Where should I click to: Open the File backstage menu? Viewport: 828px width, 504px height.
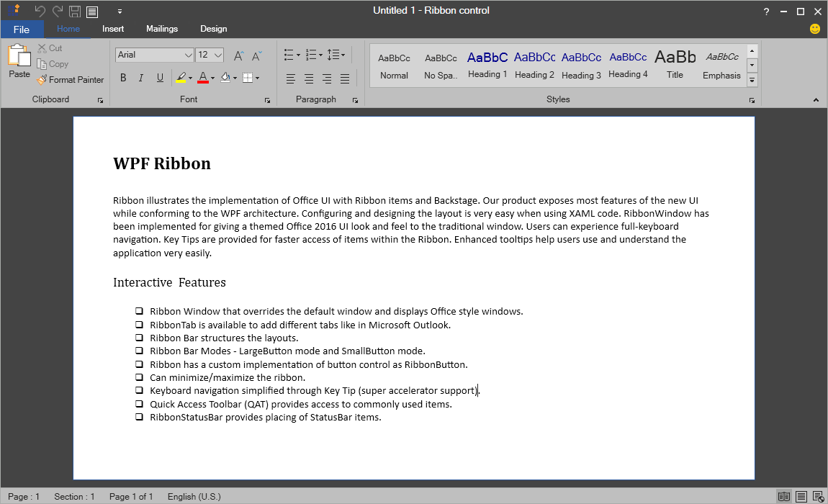tap(22, 29)
